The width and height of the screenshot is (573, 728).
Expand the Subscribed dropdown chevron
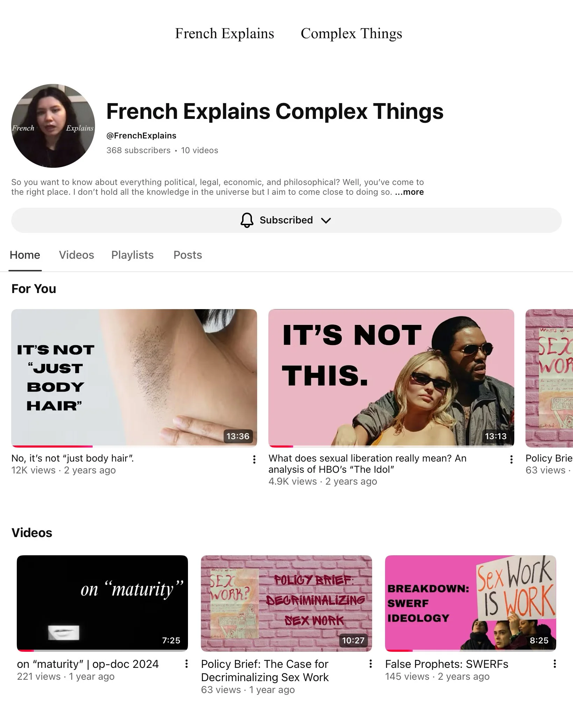pos(326,221)
